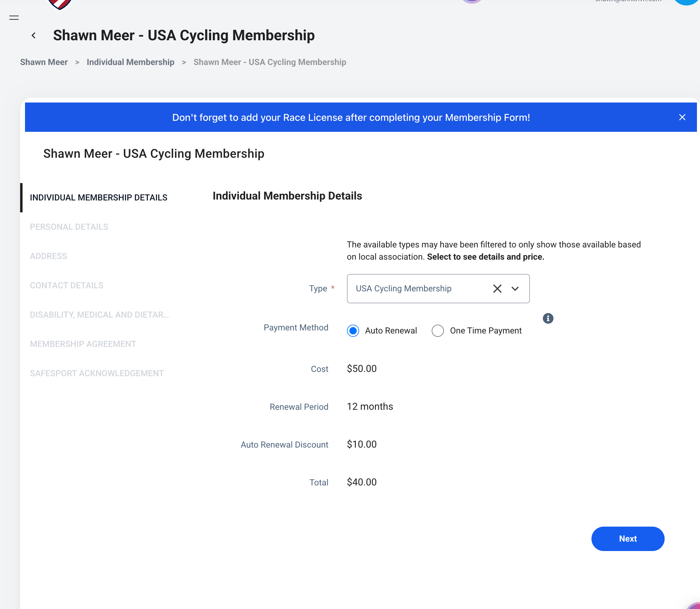Click the USA Cycling shield logo
Image resolution: width=700 pixels, height=609 pixels.
tap(60, 4)
